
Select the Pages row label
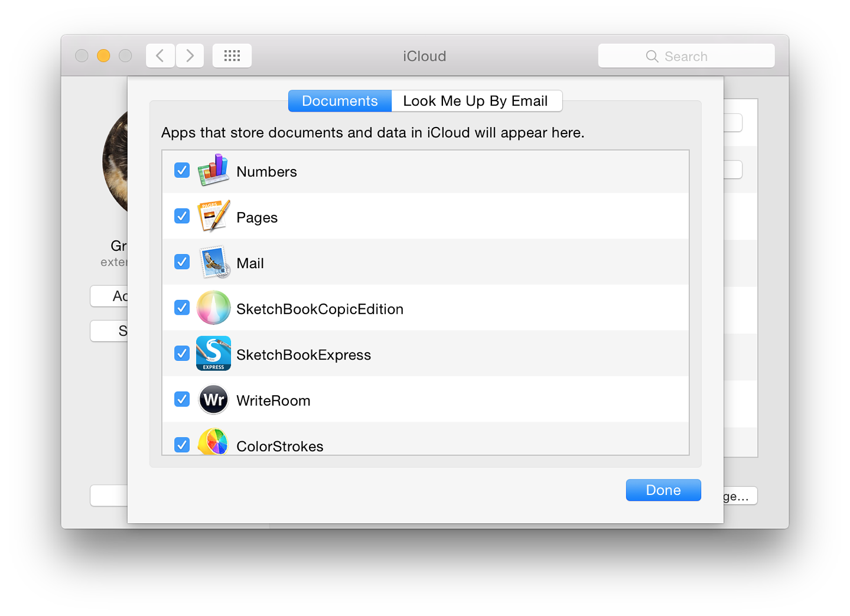[x=257, y=218]
